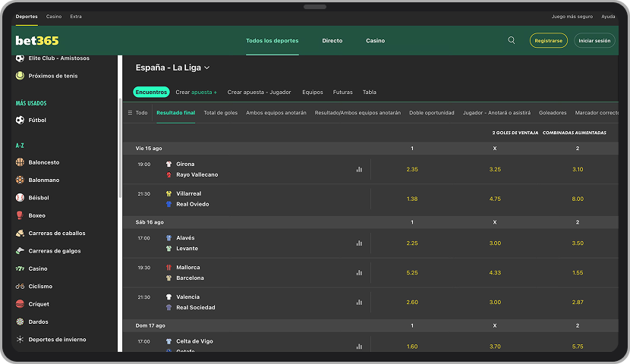The height and width of the screenshot is (364, 630).
Task: Open stats icon for Mallorca vs Barcelona
Action: click(359, 273)
